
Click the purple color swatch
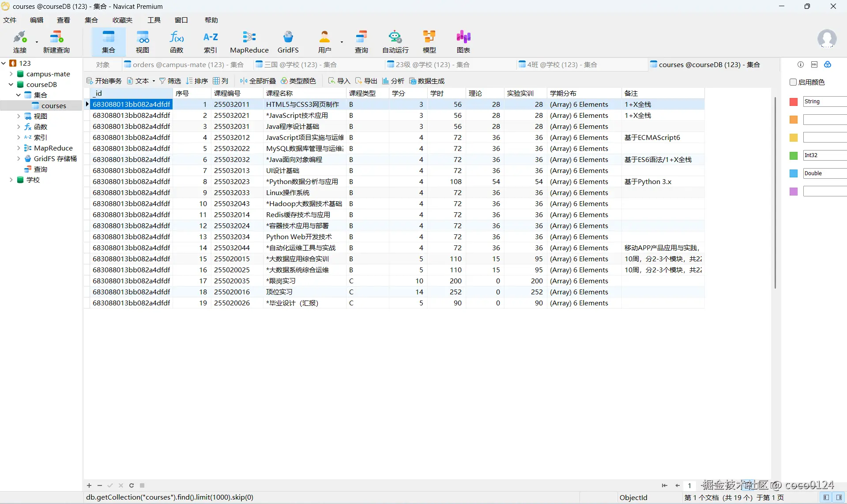coord(794,192)
